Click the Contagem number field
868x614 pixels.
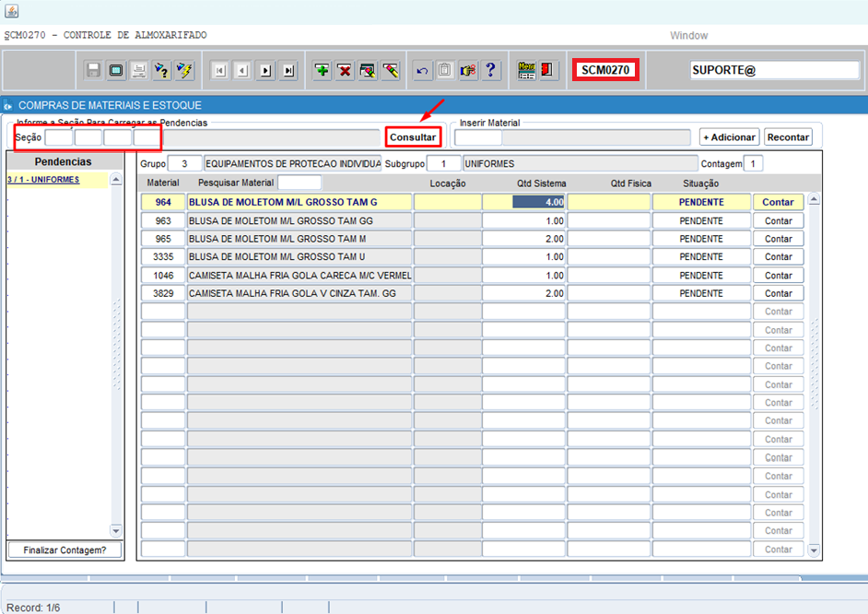click(x=753, y=164)
